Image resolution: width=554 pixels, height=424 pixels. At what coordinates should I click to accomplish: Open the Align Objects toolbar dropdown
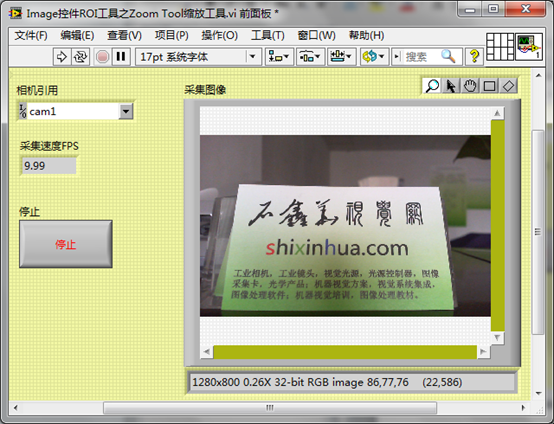tap(279, 57)
